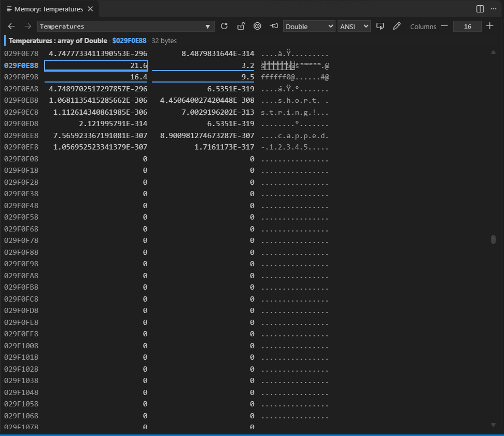Click address 029F0F08
This screenshot has height=436, width=504.
coord(21,159)
